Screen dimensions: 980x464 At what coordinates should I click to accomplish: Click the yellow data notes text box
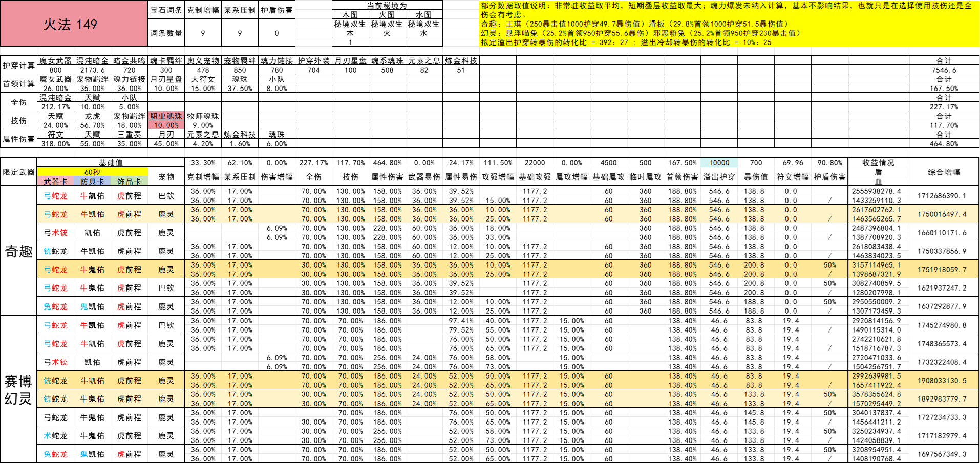click(729, 24)
